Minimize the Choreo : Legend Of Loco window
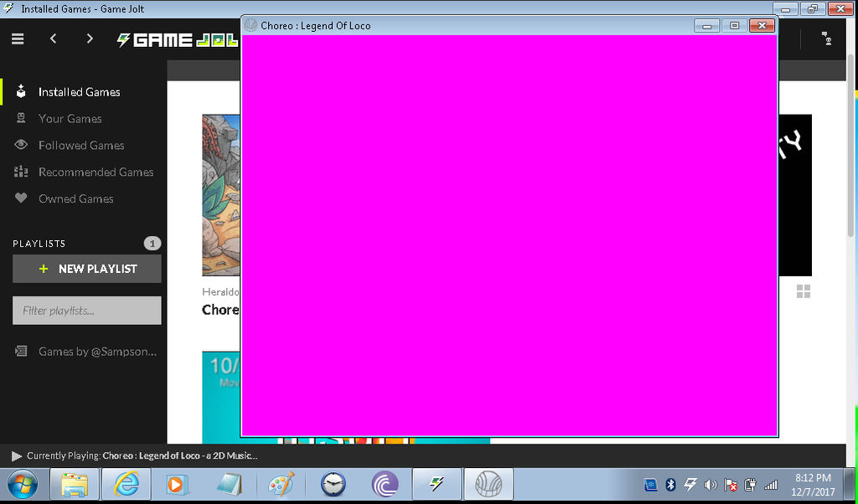The height and width of the screenshot is (504, 858). [707, 25]
